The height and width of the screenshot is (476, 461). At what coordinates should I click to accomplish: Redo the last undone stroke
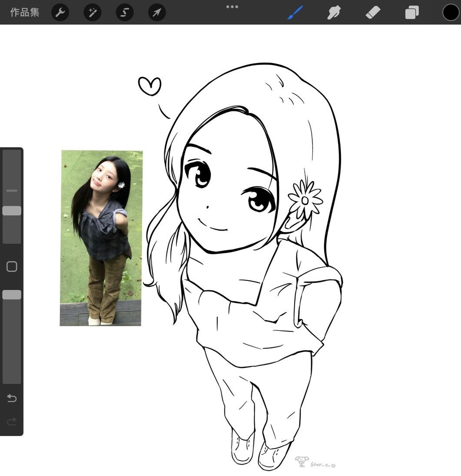pyautogui.click(x=12, y=421)
